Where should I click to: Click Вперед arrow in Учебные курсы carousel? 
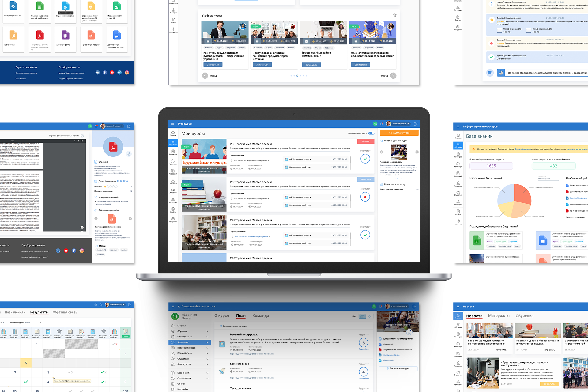[393, 76]
